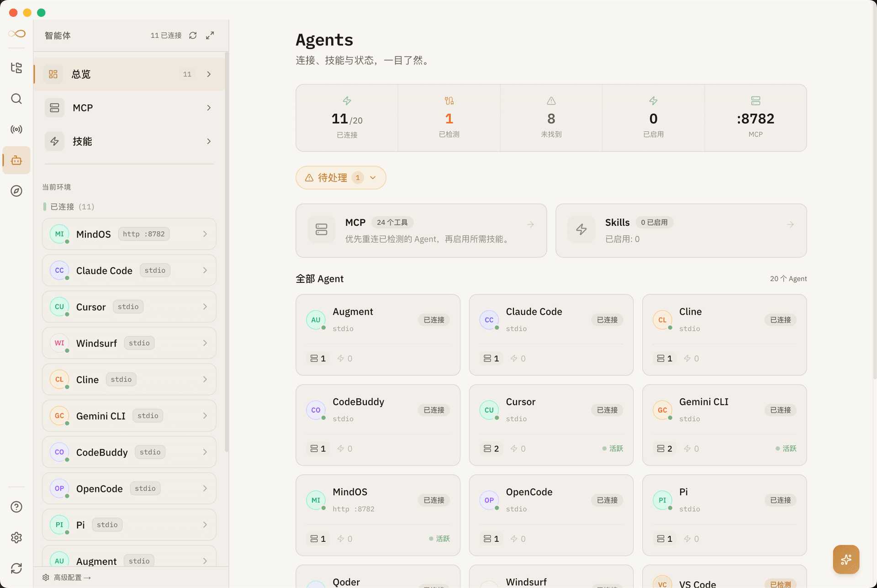The height and width of the screenshot is (588, 877).
Task: Click the 已连接 badge on Claude Code card
Action: pyautogui.click(x=607, y=320)
